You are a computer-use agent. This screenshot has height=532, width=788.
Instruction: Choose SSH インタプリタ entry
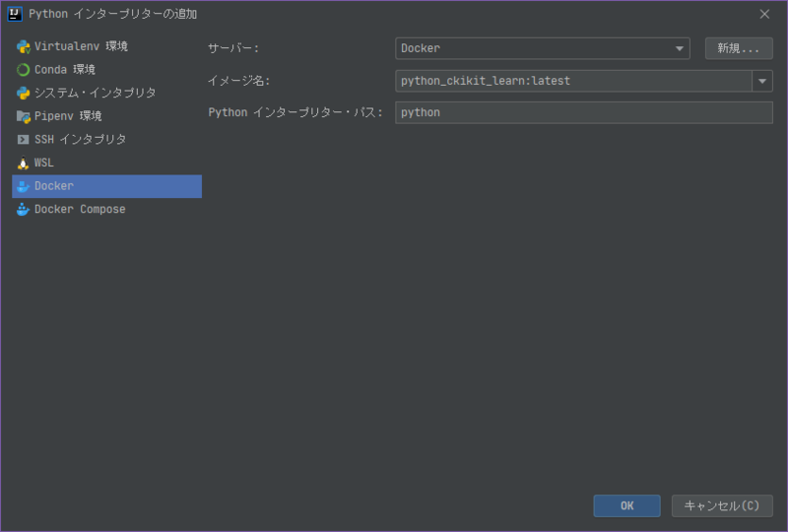click(107, 139)
